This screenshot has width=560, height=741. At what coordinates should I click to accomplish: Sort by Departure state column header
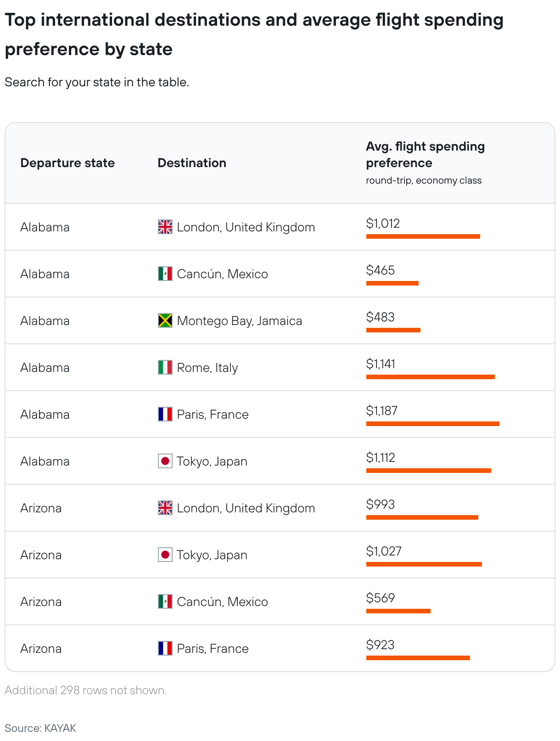click(67, 163)
